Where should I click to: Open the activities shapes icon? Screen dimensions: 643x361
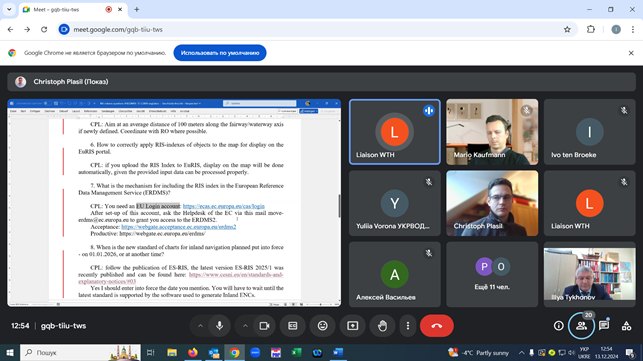coord(626,326)
